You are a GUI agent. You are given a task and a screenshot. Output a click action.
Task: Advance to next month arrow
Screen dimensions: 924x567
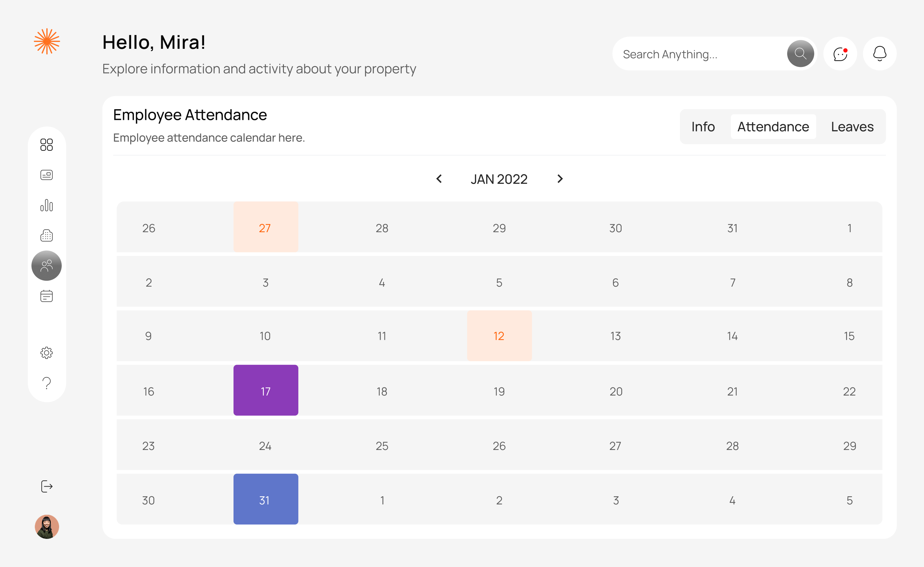point(560,179)
